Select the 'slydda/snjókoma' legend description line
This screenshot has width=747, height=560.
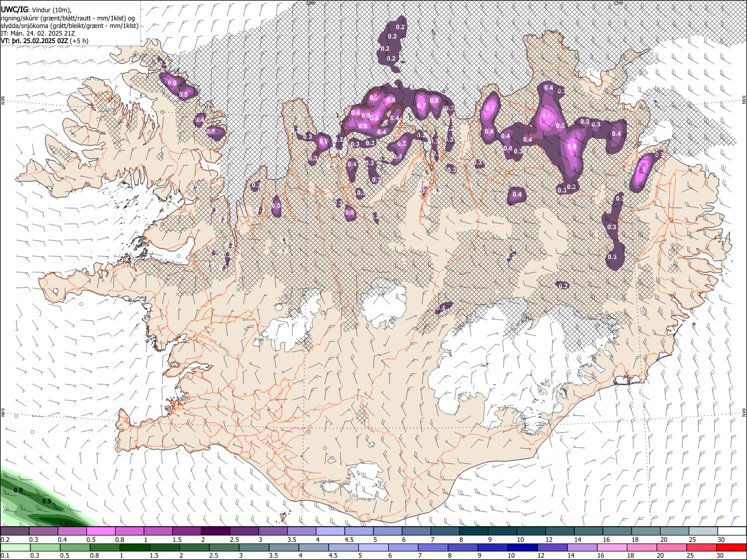pyautogui.click(x=69, y=26)
